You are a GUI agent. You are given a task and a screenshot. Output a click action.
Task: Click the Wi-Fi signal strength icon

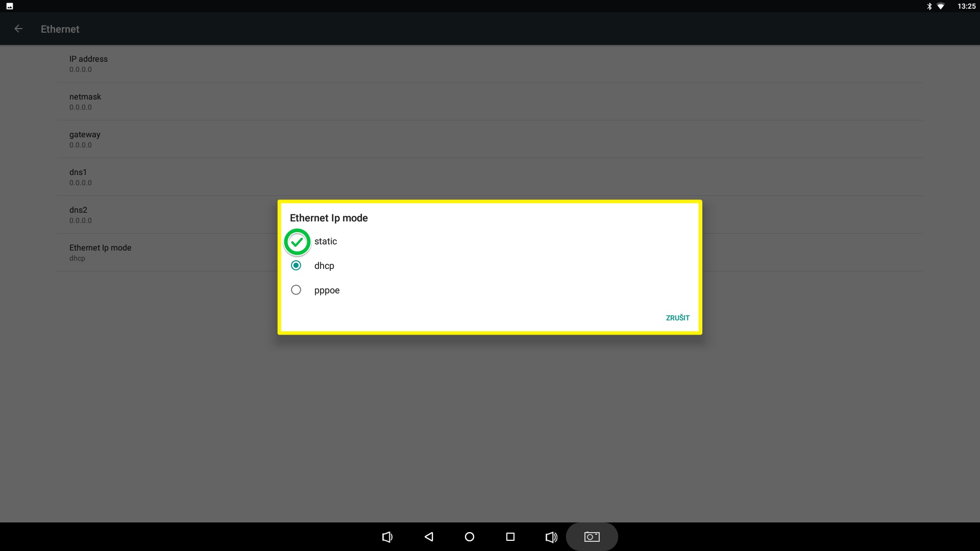(941, 6)
